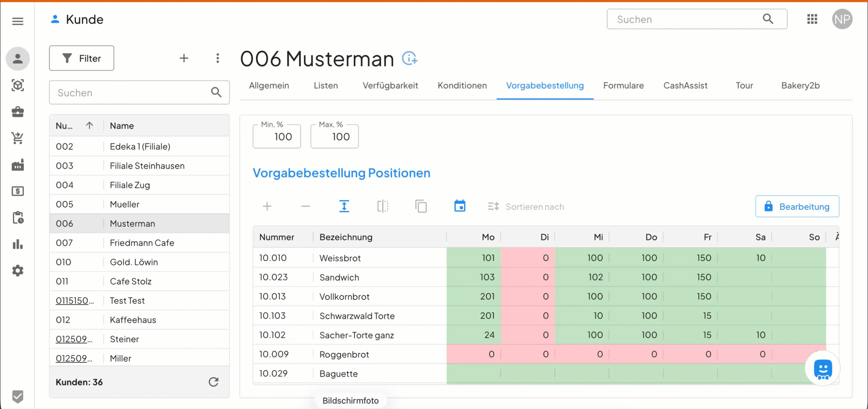Switch to the Listen tab
Image resolution: width=868 pixels, height=409 pixels.
pos(325,86)
